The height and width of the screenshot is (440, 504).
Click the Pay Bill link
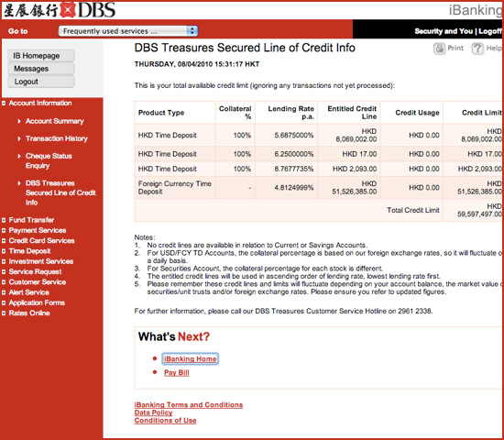point(177,372)
